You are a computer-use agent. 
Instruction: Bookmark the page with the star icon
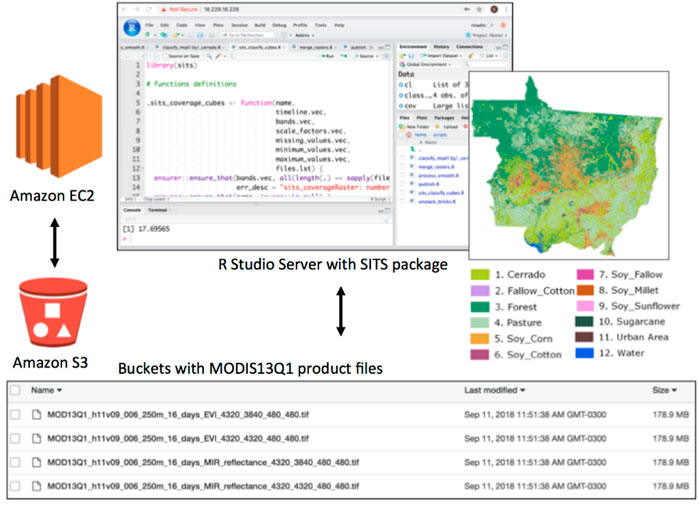click(479, 9)
